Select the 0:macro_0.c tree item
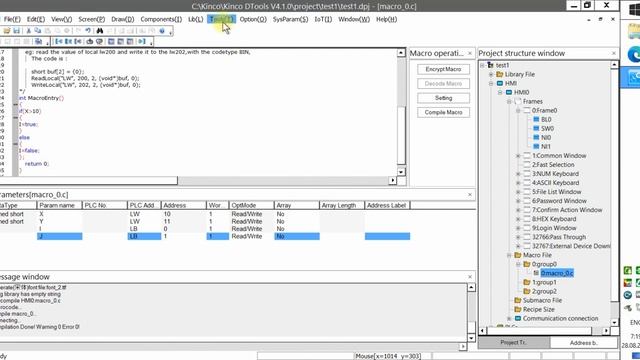The image size is (640, 360). (x=557, y=273)
